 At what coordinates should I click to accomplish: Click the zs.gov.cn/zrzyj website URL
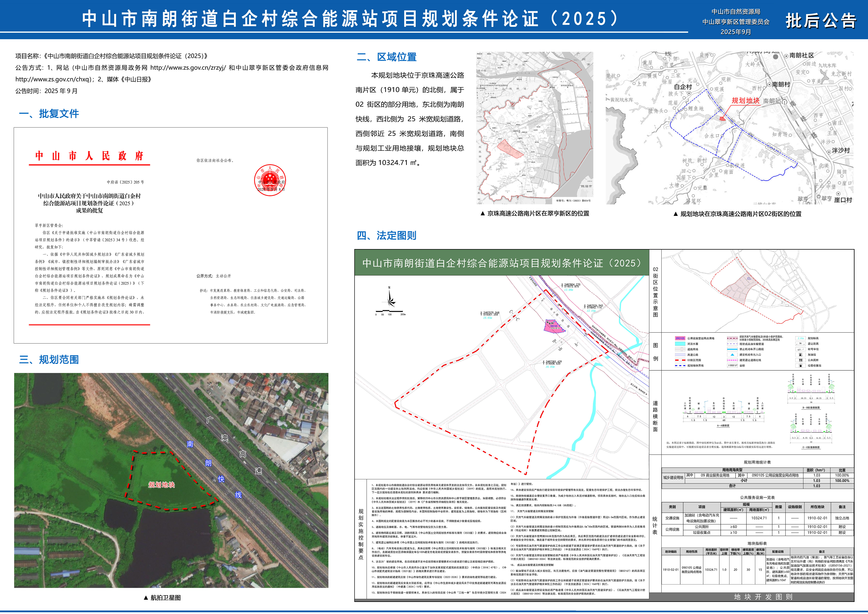(x=188, y=68)
